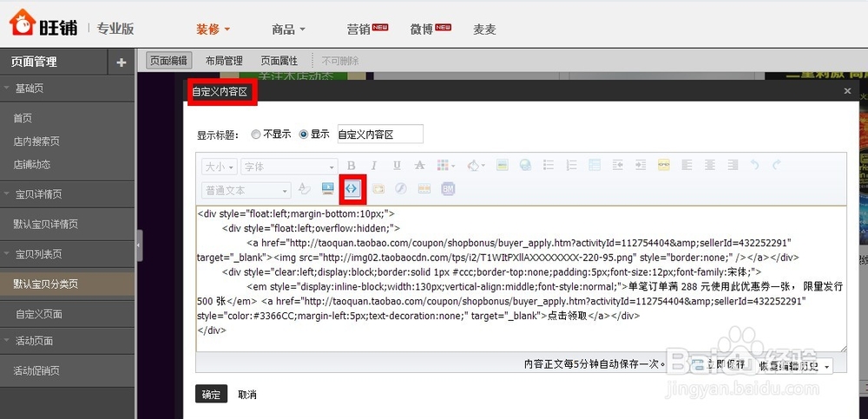The image size is (868, 419).
Task: Click the Flash insert icon in the toolbar
Action: point(401,189)
